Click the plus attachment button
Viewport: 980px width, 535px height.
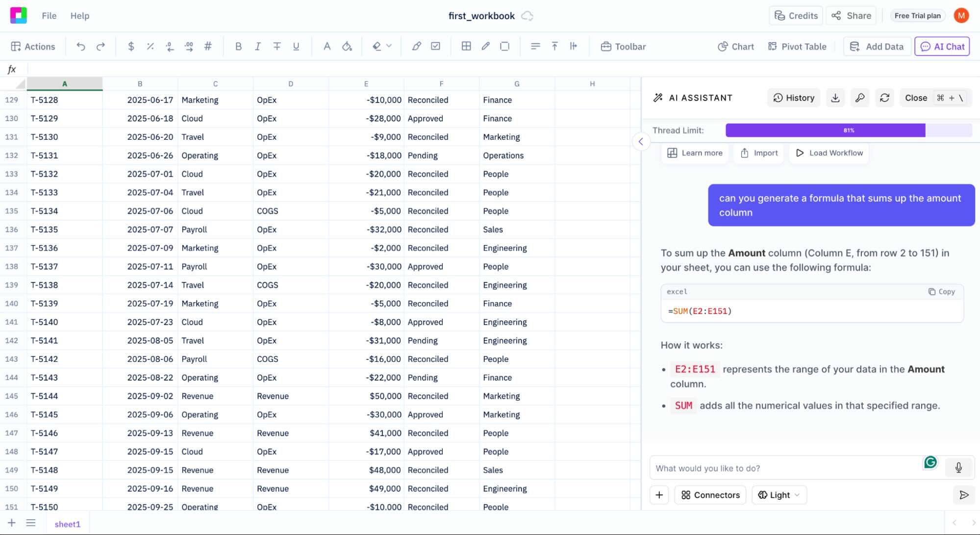point(659,495)
